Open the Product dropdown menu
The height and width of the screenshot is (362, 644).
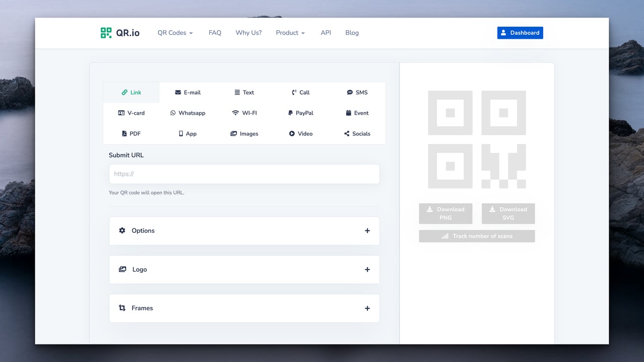point(290,33)
